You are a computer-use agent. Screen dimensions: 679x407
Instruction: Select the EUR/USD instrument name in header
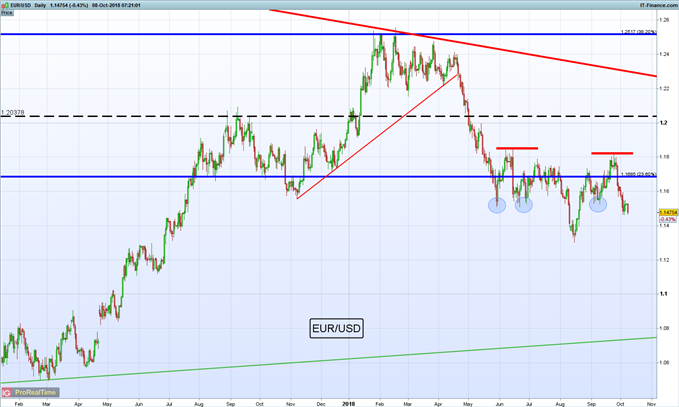(x=21, y=5)
